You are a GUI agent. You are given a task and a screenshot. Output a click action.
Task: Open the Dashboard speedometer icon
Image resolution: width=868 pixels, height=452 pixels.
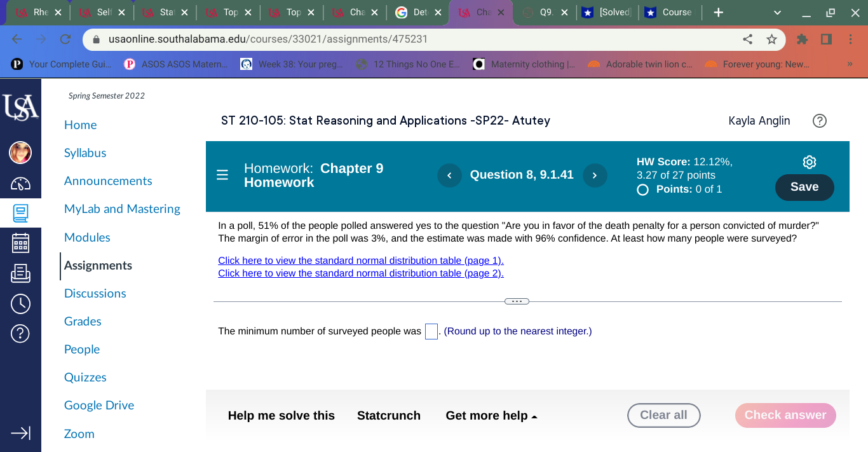[x=20, y=184]
